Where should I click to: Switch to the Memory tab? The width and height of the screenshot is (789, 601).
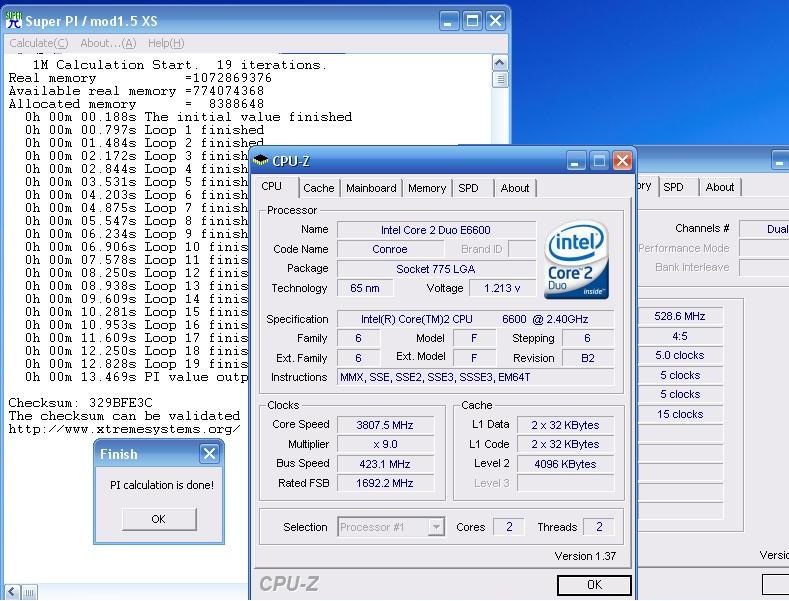[427, 188]
